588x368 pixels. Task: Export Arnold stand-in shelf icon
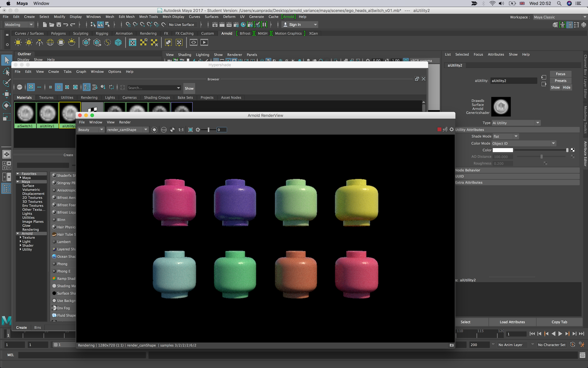(97, 43)
